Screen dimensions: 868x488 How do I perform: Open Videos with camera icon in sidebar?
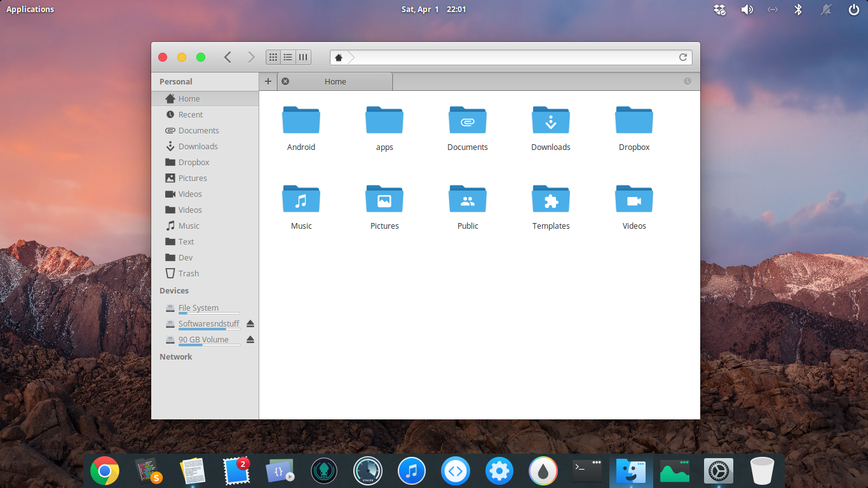[205, 194]
